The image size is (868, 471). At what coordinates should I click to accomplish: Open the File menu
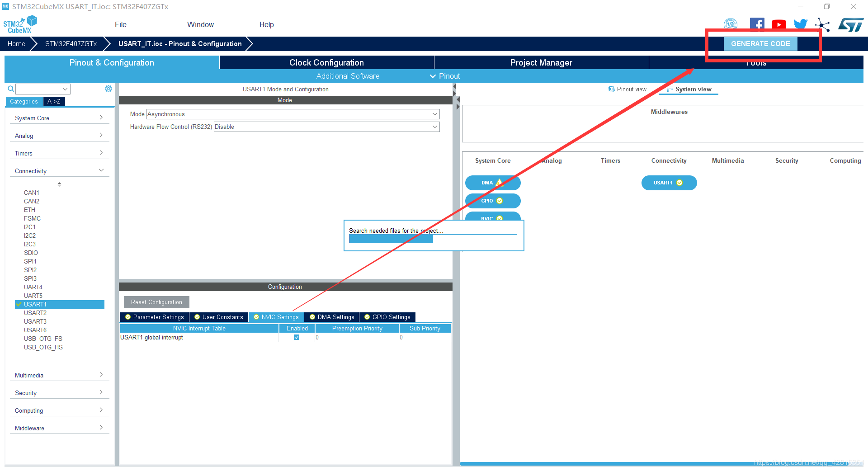[121, 24]
